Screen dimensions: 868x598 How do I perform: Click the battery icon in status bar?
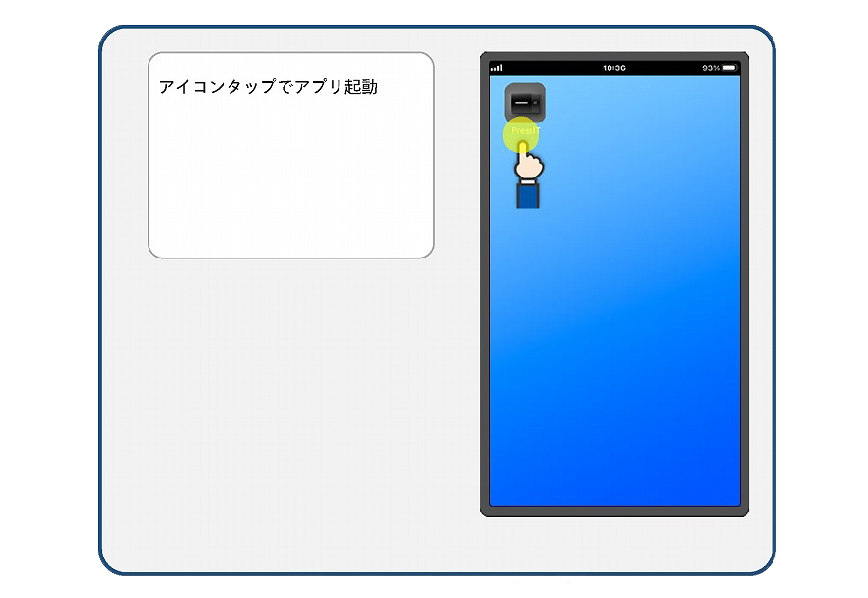coord(729,68)
